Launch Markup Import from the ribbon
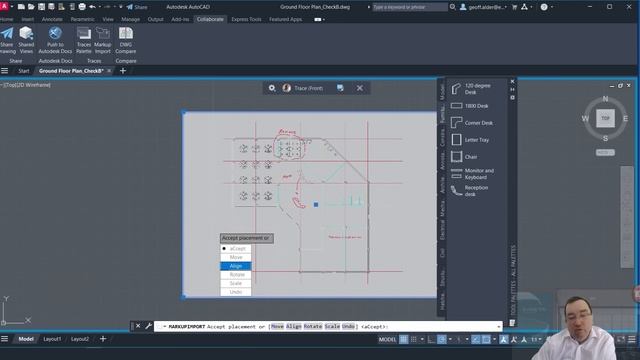 tap(102, 40)
